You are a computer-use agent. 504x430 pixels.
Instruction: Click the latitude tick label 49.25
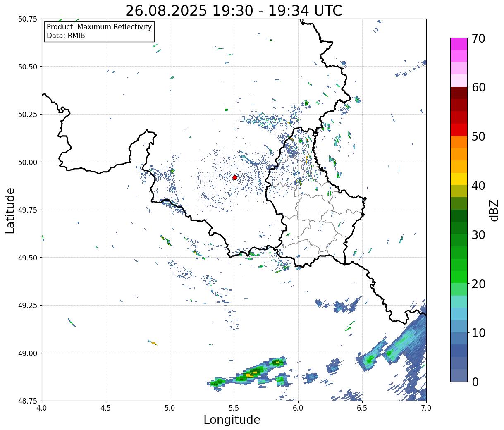[x=27, y=305]
